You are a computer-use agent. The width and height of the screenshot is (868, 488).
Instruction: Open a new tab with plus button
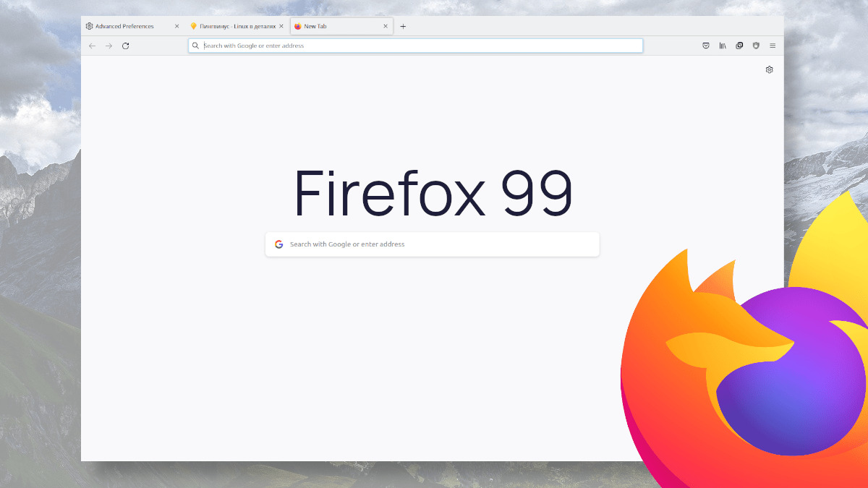[403, 26]
